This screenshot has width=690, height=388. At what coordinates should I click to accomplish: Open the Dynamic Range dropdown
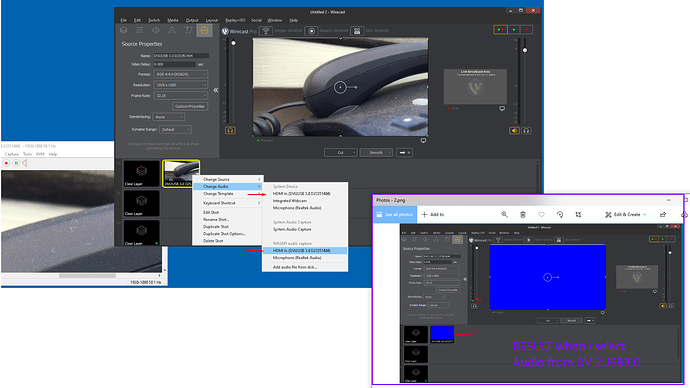pos(176,129)
